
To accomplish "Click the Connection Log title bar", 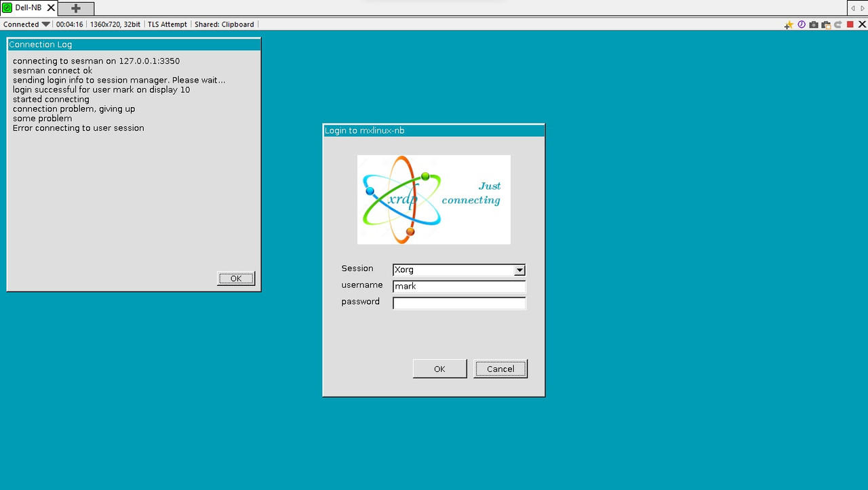I will point(134,44).
